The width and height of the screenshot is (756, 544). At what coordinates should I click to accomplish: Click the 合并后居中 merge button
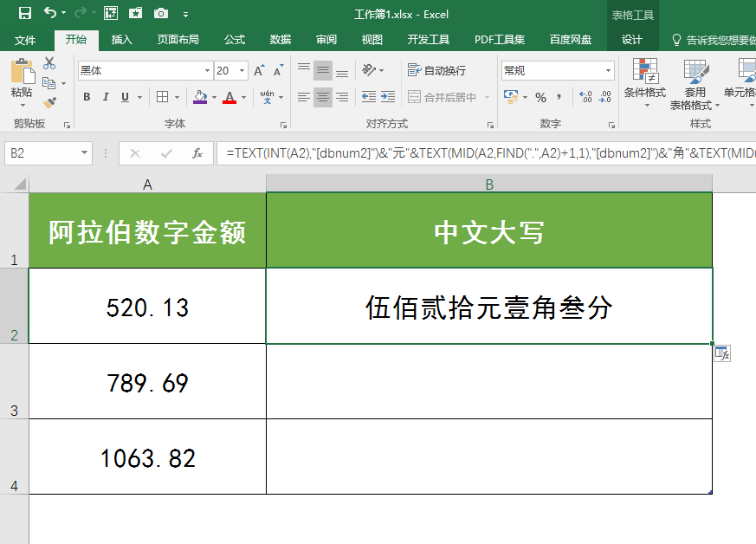443,97
